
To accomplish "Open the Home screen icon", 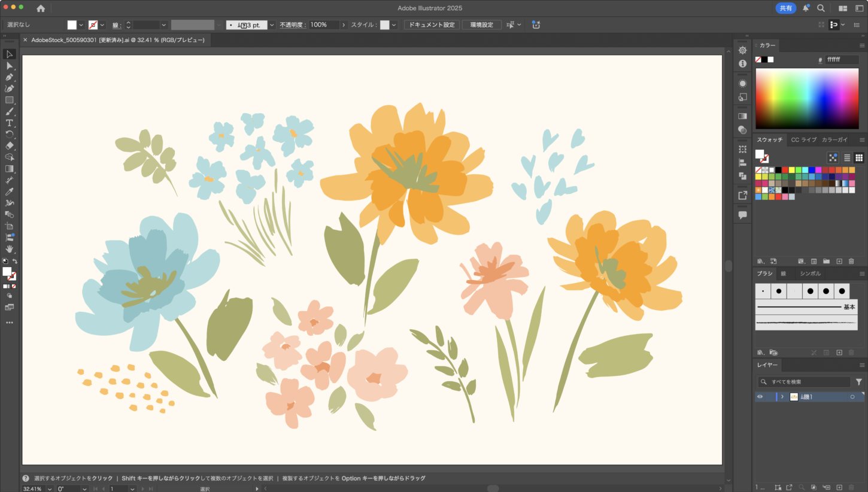I will [41, 8].
